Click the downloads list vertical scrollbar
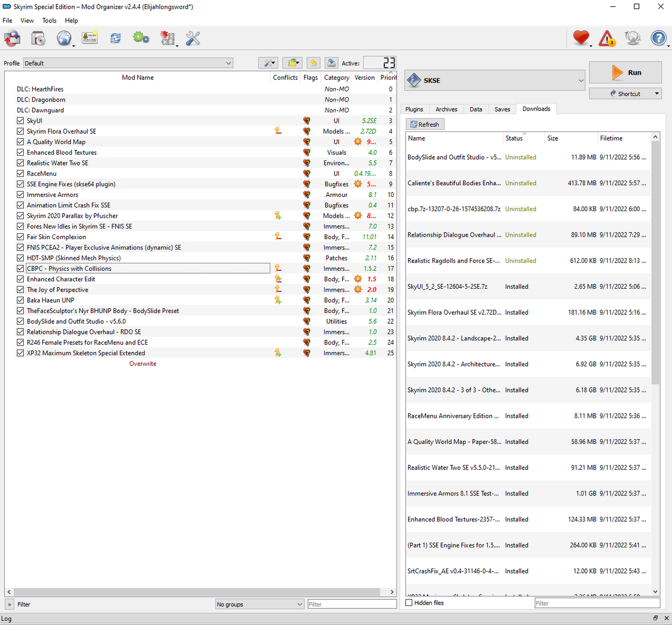The height and width of the screenshot is (625, 672). pos(655,262)
